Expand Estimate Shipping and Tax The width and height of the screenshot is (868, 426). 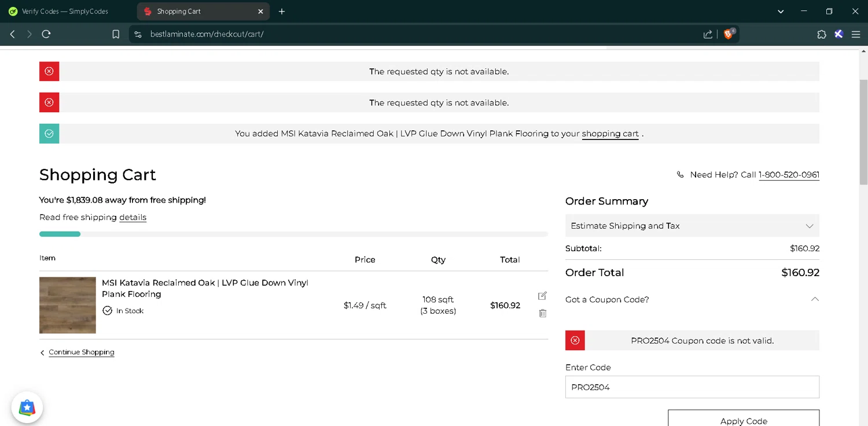point(692,226)
